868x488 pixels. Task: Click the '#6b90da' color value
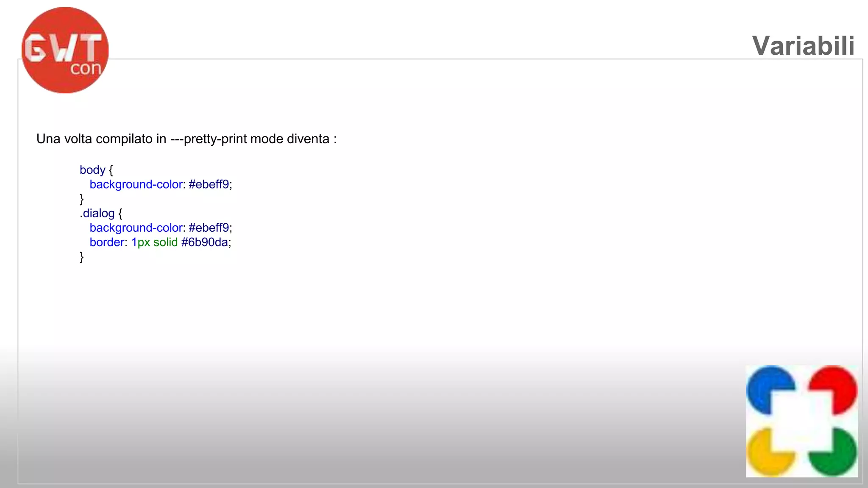[x=204, y=242]
